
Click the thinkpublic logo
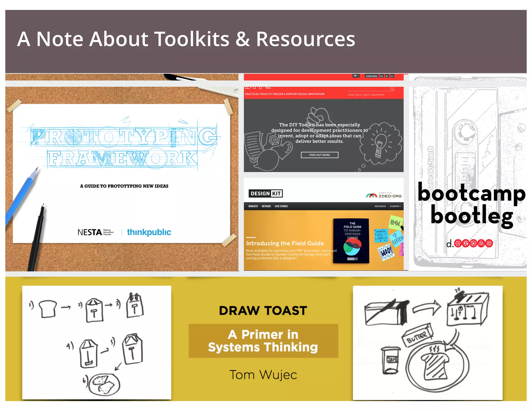[149, 232]
